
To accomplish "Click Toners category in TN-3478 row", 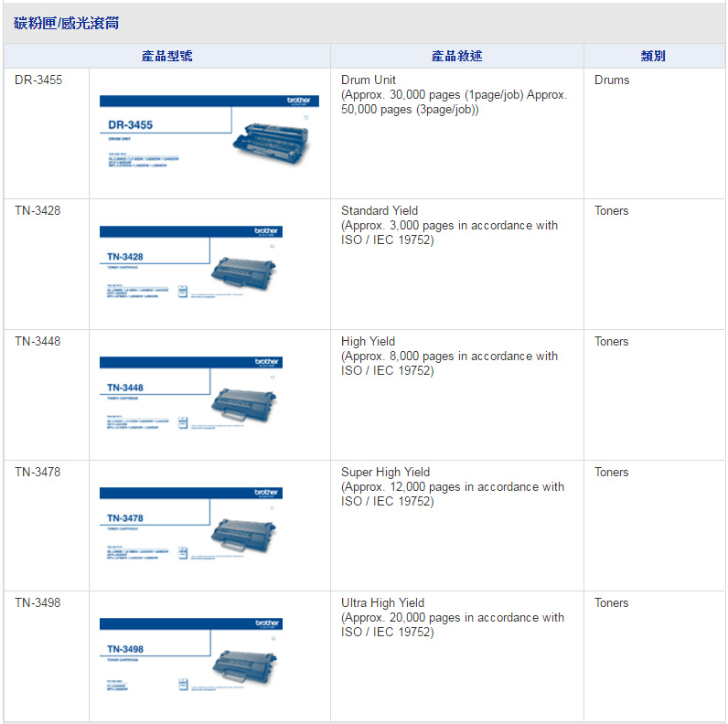I will click(612, 472).
